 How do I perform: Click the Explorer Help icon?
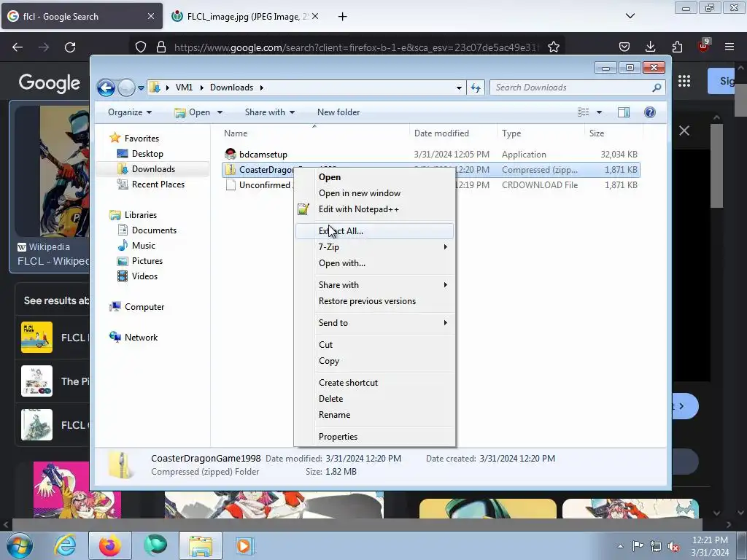(650, 112)
